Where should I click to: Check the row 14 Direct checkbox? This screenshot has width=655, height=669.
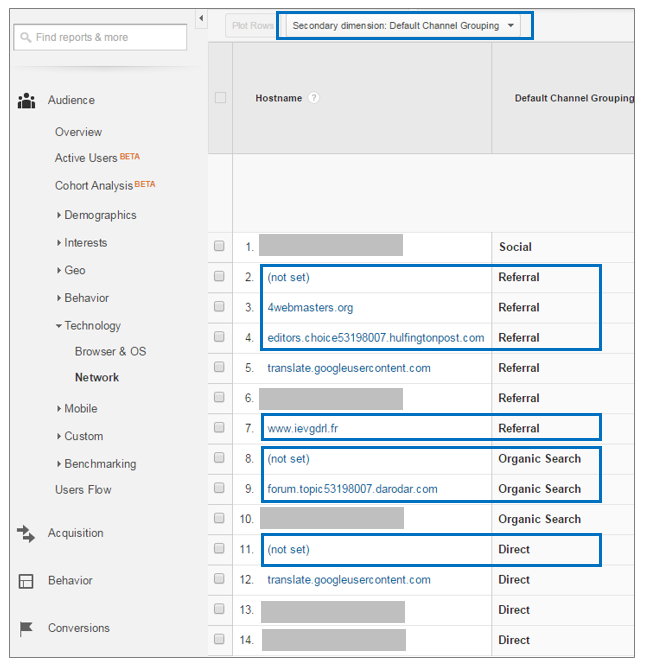[219, 639]
